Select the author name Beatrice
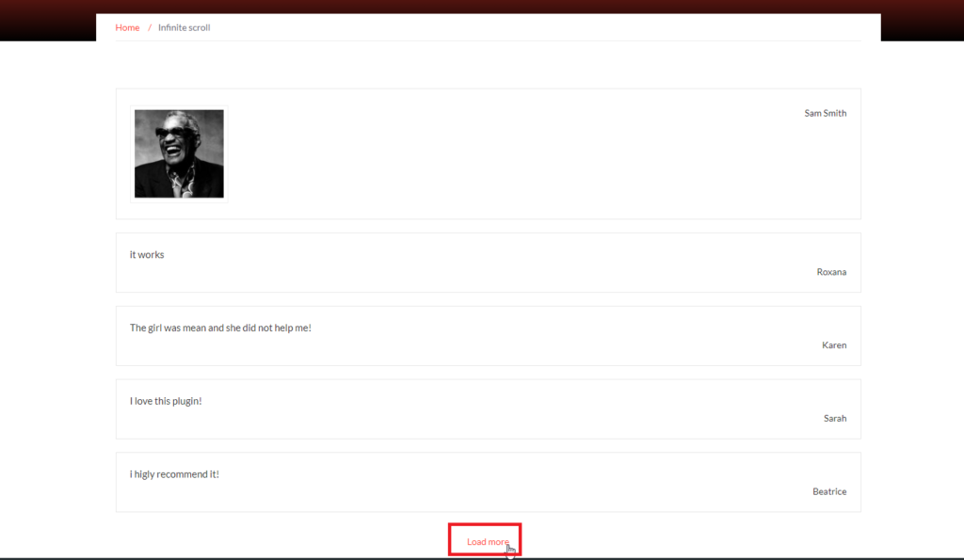This screenshot has width=964, height=560. [829, 491]
